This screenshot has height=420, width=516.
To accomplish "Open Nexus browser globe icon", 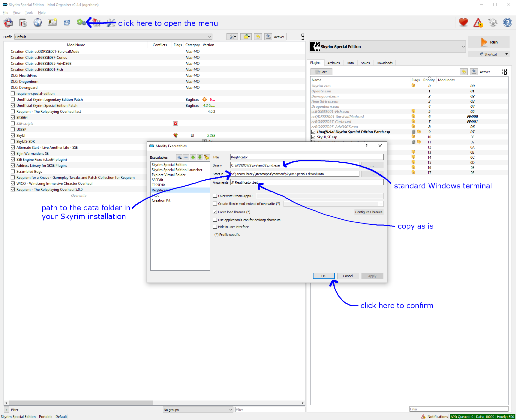I will coord(37,22).
